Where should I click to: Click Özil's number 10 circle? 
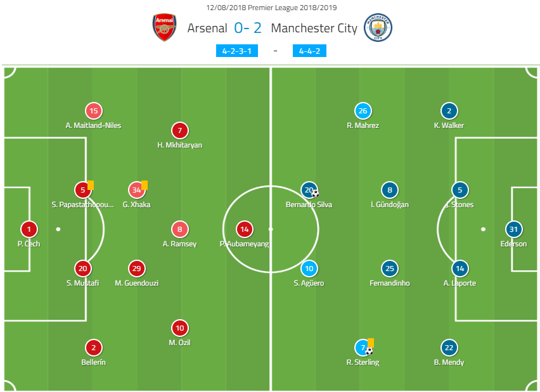[180, 328]
